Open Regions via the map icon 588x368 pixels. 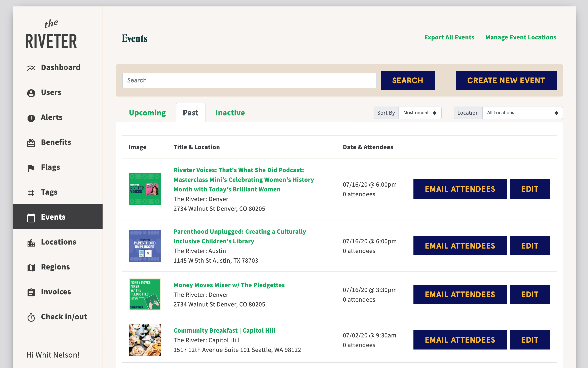[31, 267]
